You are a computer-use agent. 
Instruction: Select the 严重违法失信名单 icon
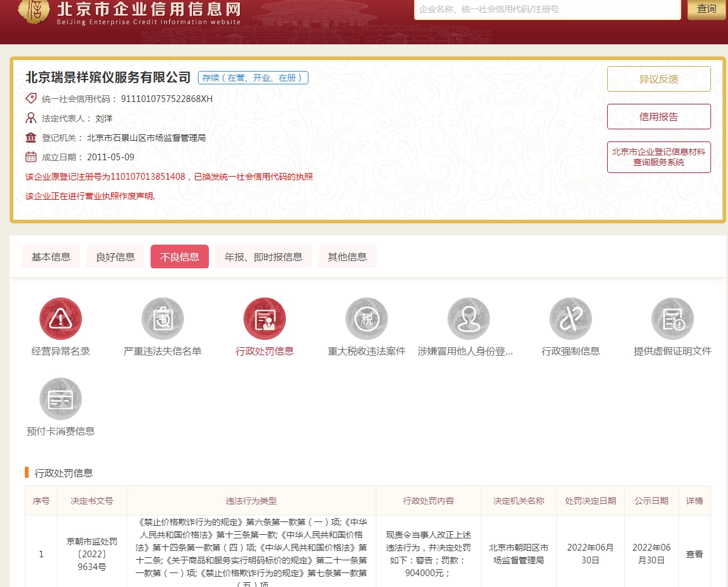tap(162, 317)
